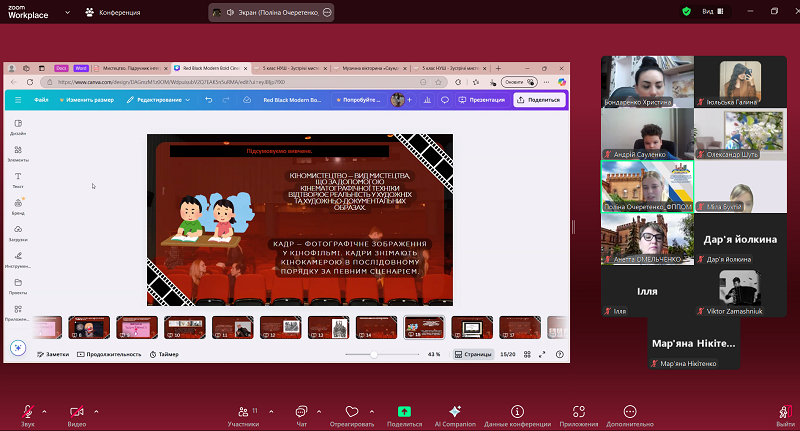Open AI Companion
Image resolution: width=800 pixels, height=431 pixels.
455,415
